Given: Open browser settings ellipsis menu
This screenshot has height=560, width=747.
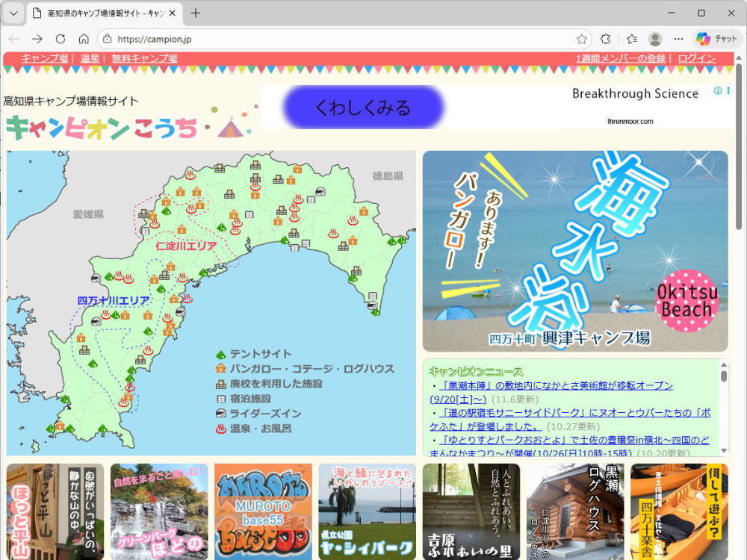Looking at the screenshot, I should pyautogui.click(x=678, y=39).
